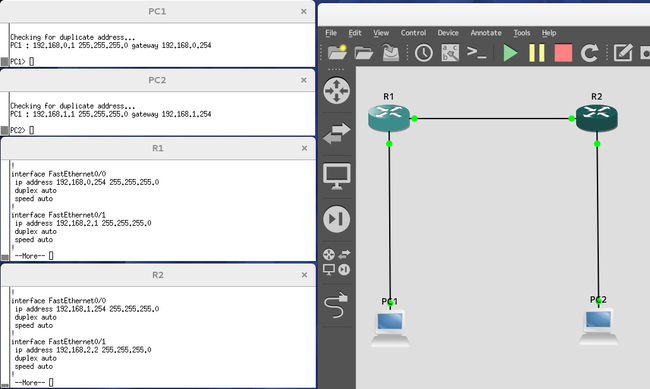Select router R2 on the canvas

pos(597,118)
